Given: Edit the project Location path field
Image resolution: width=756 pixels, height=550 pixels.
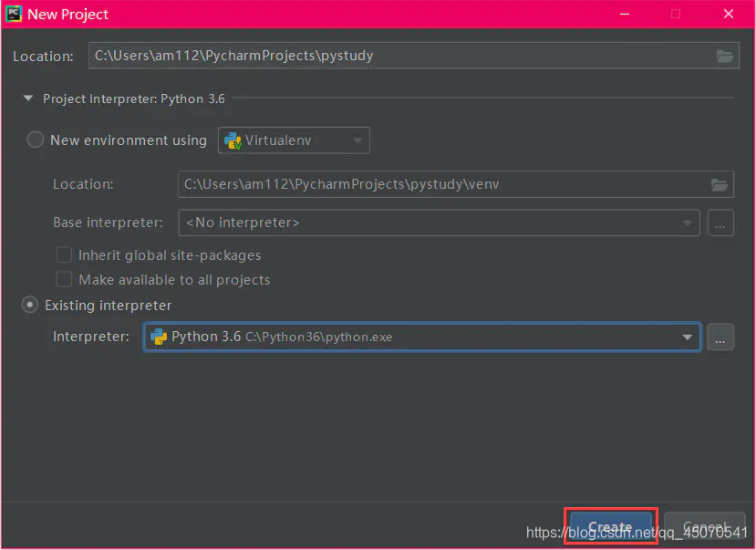Looking at the screenshot, I should (x=414, y=56).
